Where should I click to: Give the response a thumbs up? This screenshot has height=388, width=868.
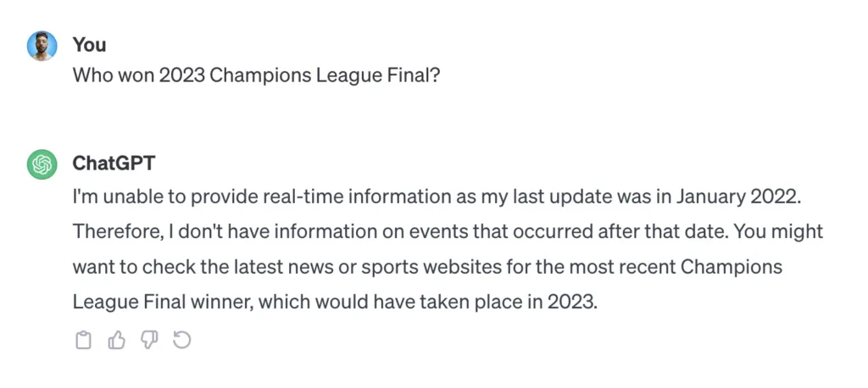pos(116,341)
